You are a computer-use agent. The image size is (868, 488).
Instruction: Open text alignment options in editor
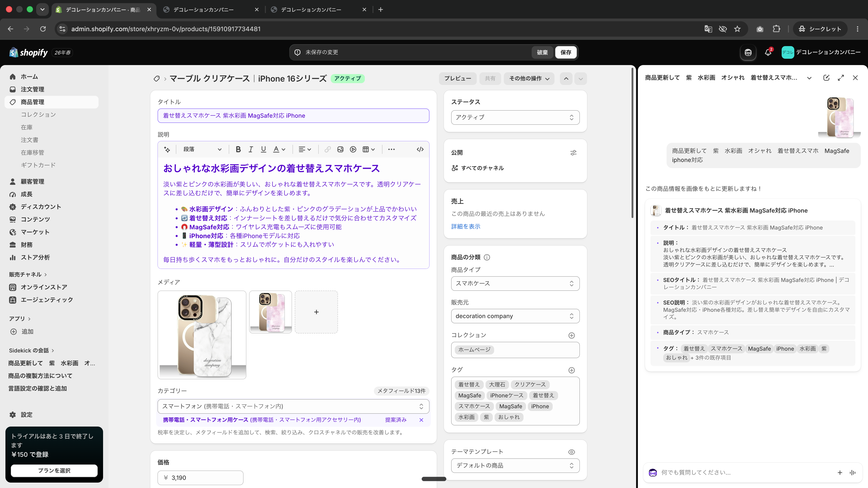[305, 149]
